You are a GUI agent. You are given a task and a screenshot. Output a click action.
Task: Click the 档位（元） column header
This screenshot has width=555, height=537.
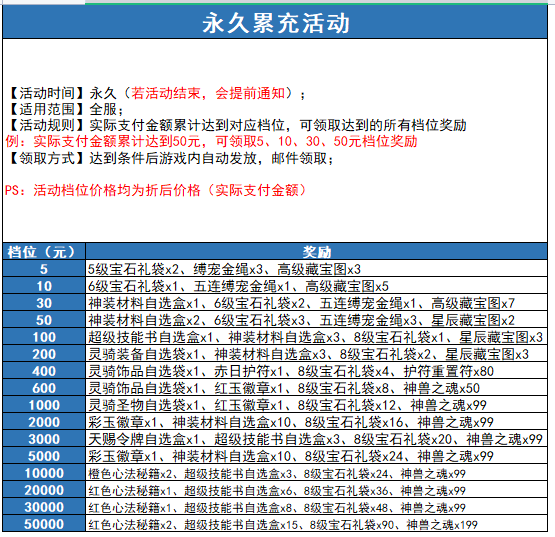tap(44, 252)
